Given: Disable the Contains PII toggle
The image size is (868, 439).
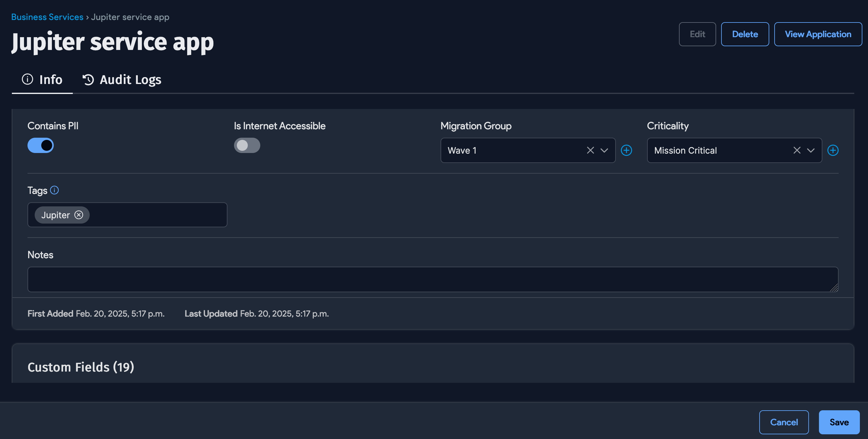Looking at the screenshot, I should [x=40, y=146].
